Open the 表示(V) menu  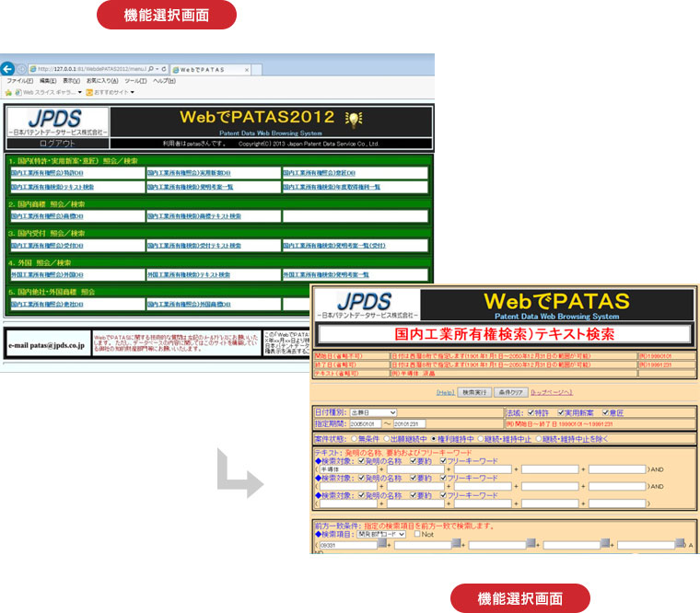(x=72, y=81)
